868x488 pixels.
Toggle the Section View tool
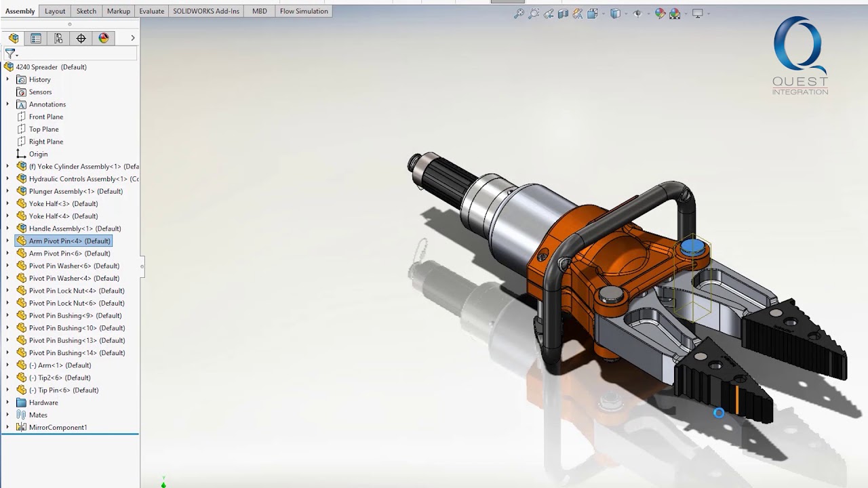[x=563, y=14]
